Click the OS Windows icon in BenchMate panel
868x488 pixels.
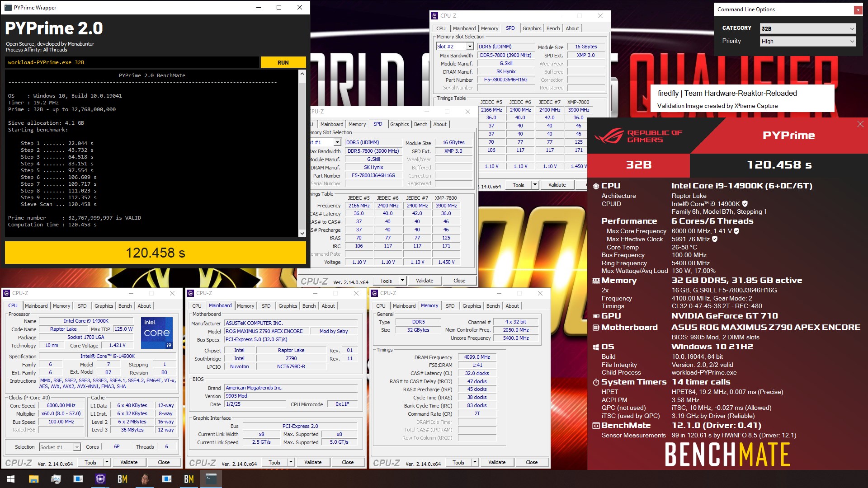click(596, 347)
